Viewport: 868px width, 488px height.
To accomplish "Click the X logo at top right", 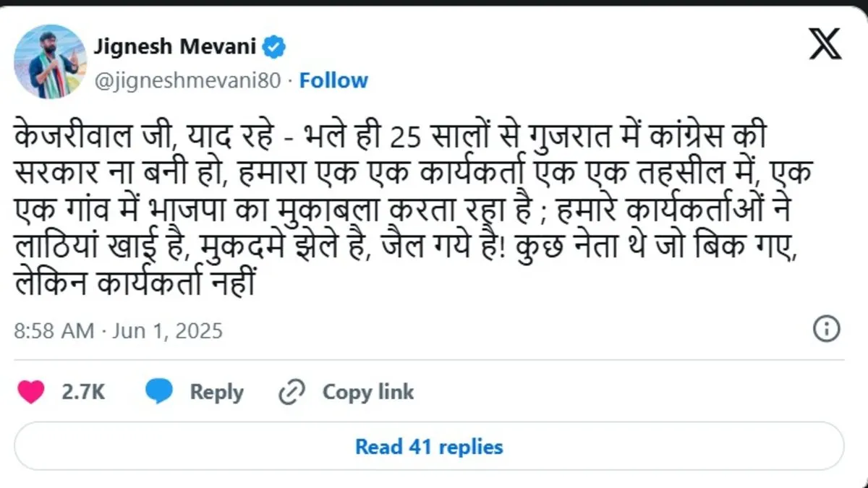I will tap(824, 45).
